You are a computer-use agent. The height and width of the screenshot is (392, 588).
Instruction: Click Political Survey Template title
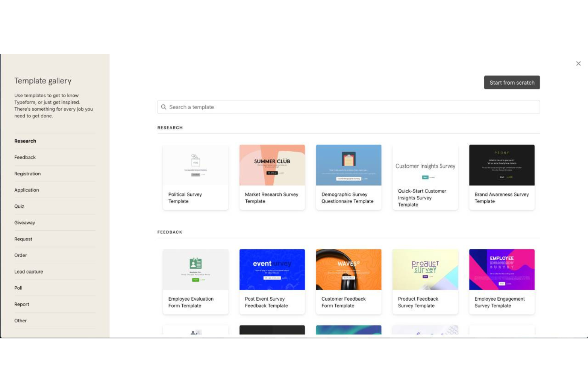185,198
